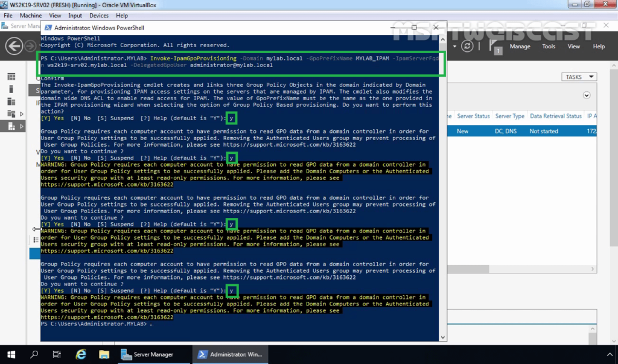618x364 pixels.
Task: Click DC, DNS cell in server row
Action: [x=506, y=131]
